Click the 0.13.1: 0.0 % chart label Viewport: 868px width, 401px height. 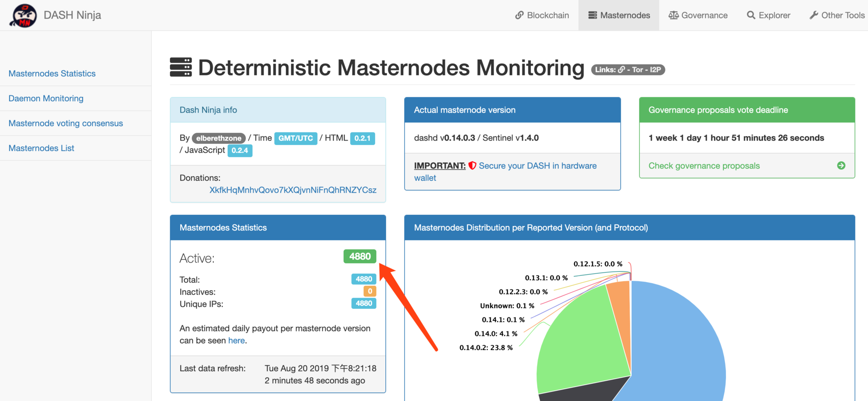pyautogui.click(x=546, y=278)
